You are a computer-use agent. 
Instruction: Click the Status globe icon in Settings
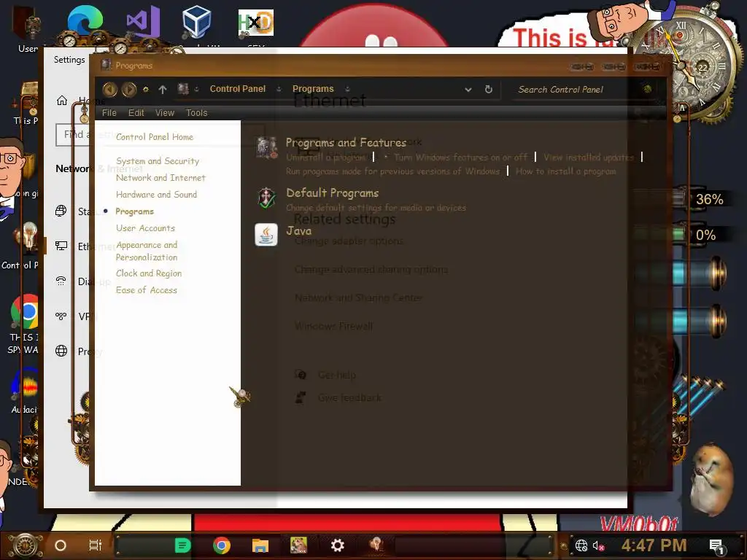point(61,211)
